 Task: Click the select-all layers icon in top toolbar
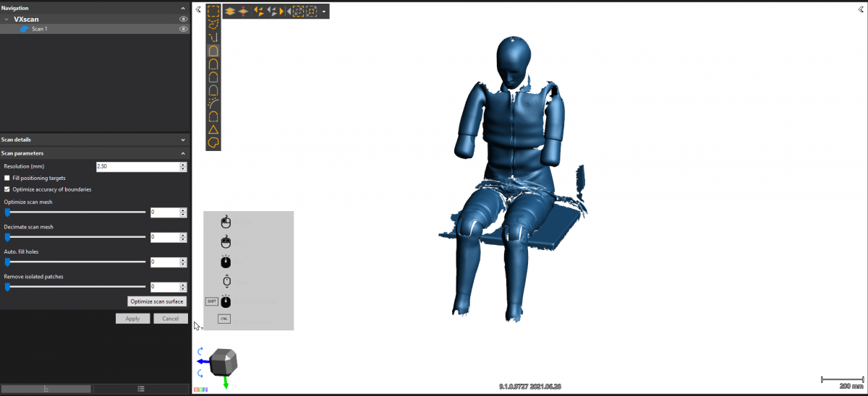(229, 11)
